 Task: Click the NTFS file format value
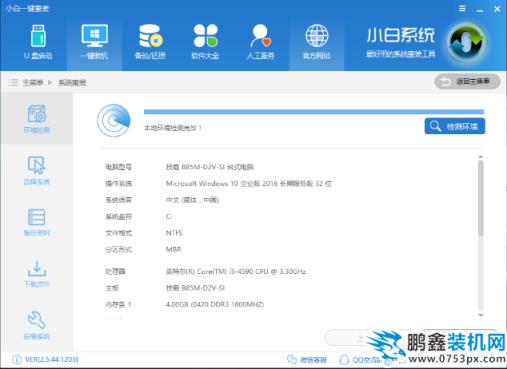174,233
